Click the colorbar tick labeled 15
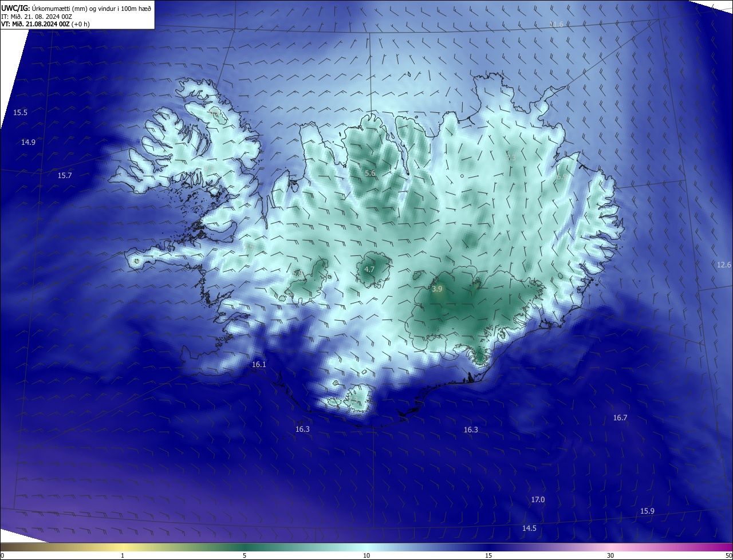The width and height of the screenshot is (733, 560). pos(488,555)
